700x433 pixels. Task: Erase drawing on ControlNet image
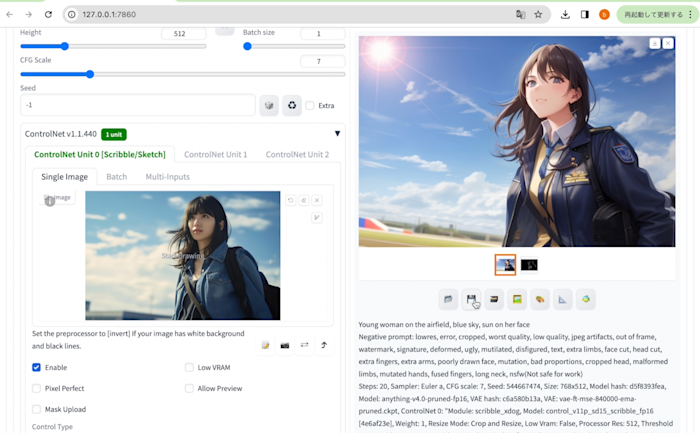pyautogui.click(x=304, y=200)
